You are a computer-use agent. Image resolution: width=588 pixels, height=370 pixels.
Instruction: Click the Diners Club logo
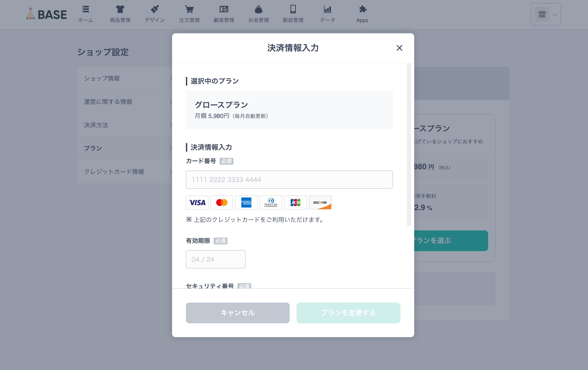[x=271, y=202]
